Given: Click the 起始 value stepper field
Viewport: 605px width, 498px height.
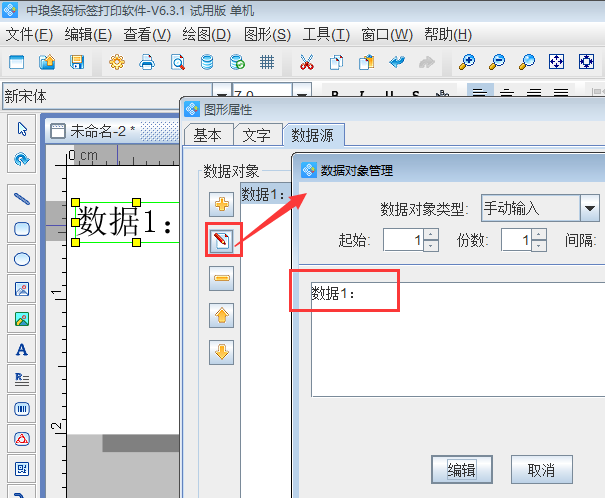Looking at the screenshot, I should 403,240.
